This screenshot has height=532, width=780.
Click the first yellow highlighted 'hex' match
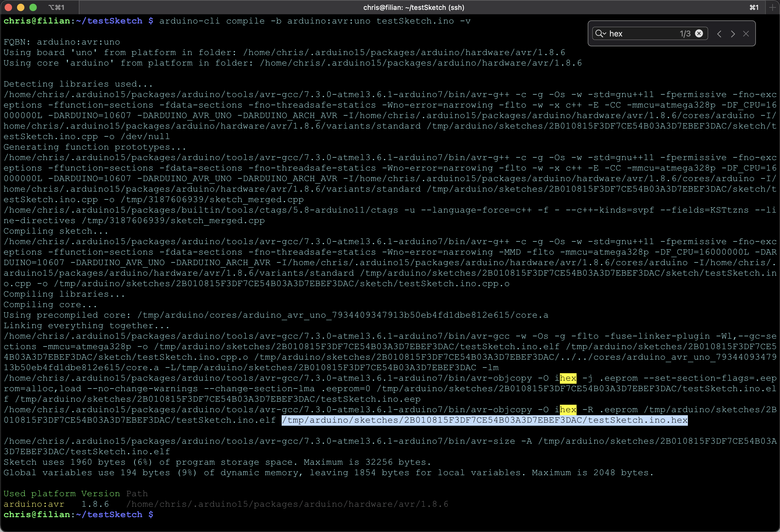point(568,378)
